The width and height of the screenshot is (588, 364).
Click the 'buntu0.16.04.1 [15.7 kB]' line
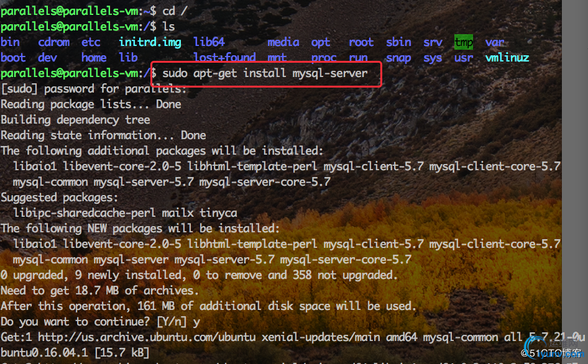point(75,353)
